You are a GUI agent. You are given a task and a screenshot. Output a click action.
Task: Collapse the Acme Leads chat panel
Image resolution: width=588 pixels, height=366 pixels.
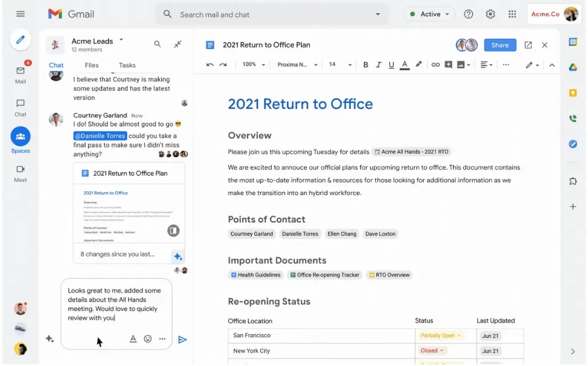pos(178,44)
